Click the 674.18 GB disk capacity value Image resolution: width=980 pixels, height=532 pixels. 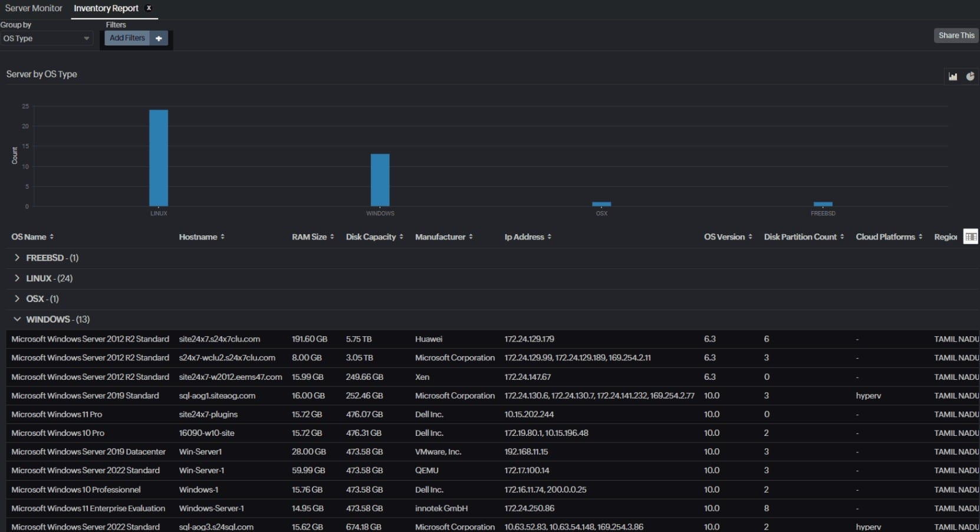364,527
